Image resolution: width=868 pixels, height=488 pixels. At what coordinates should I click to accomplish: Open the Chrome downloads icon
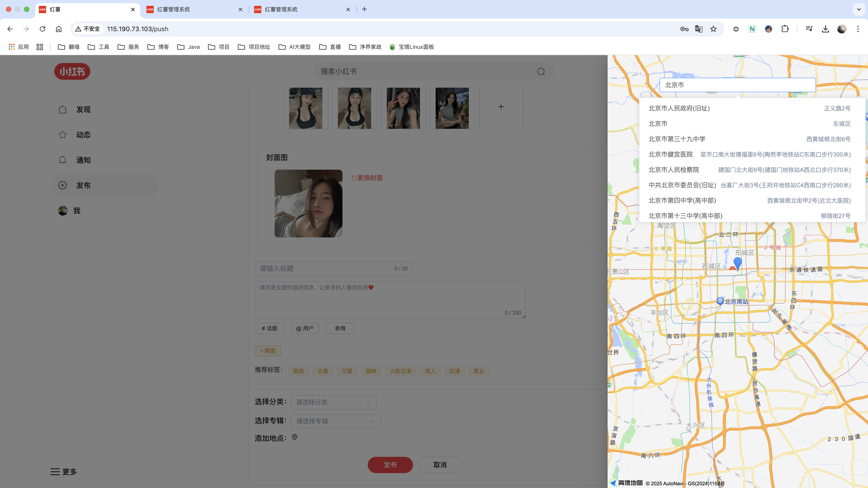click(x=825, y=29)
